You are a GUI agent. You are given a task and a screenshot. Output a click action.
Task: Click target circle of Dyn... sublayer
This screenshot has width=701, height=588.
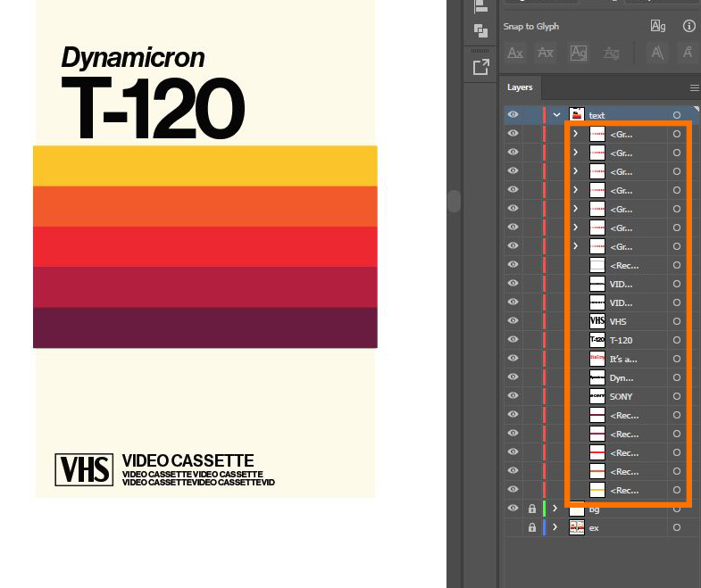point(677,377)
